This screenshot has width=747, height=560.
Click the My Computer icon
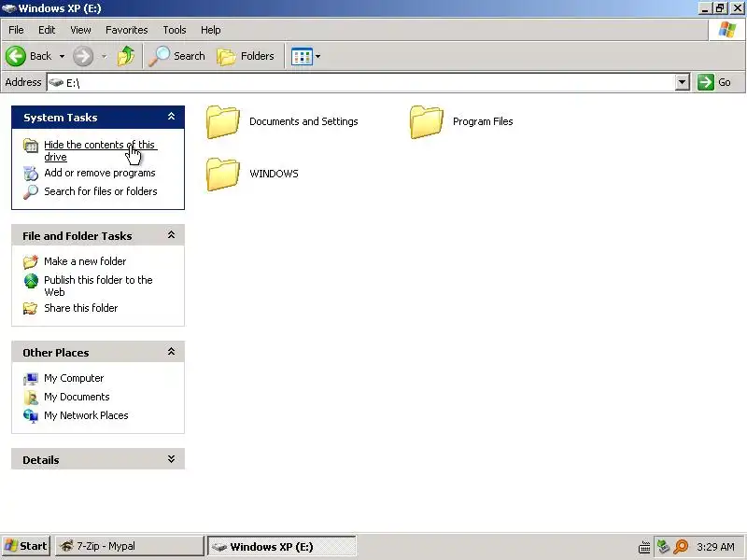(x=31, y=379)
